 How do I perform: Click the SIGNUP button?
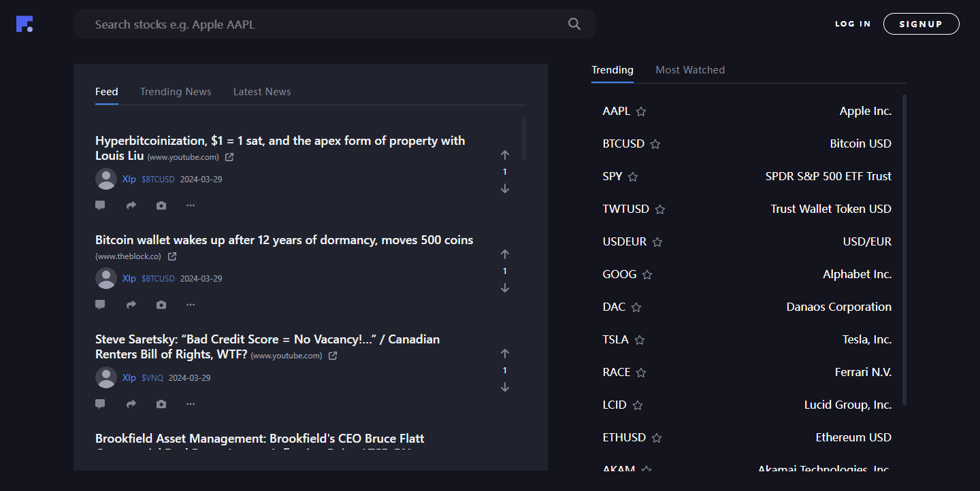921,24
